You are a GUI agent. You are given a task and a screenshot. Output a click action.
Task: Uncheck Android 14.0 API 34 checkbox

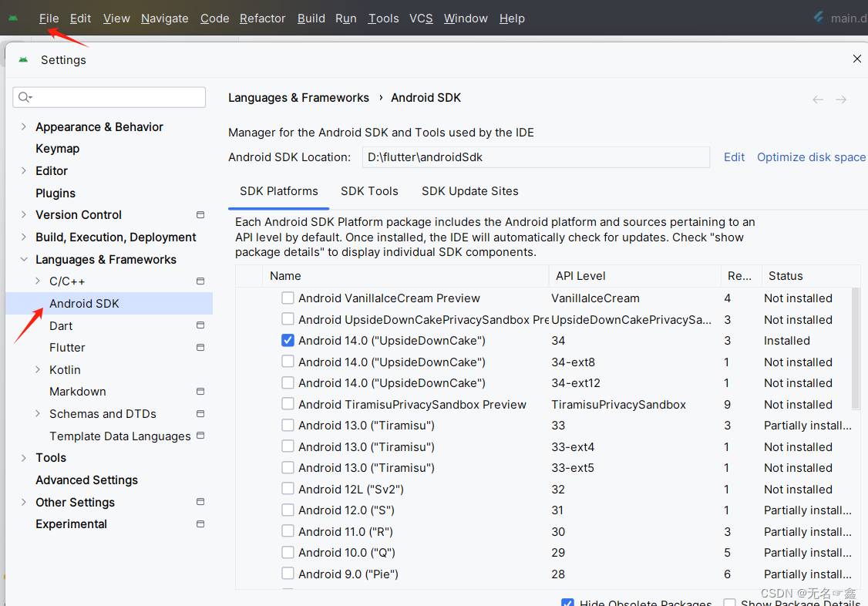288,340
